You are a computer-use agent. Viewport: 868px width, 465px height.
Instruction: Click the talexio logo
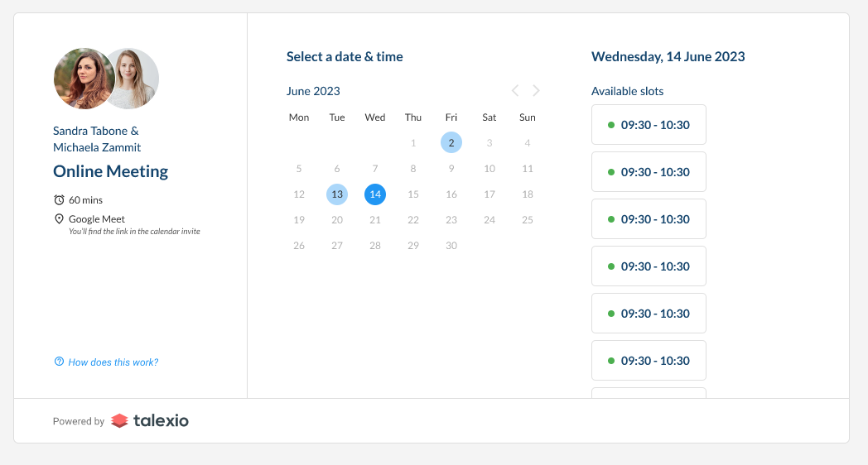click(149, 421)
